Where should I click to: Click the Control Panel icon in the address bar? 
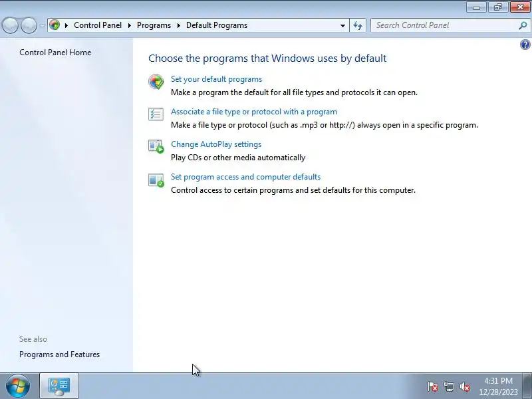tap(55, 25)
